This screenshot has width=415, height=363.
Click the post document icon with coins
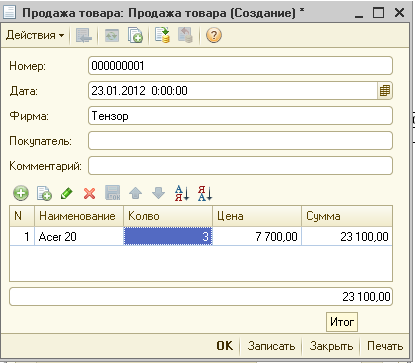click(x=162, y=35)
